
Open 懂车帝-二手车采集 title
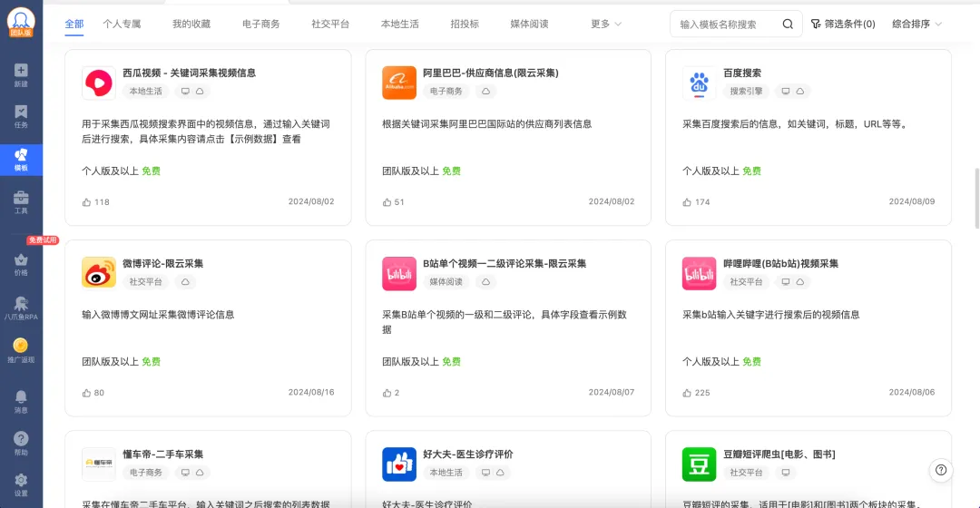click(162, 454)
